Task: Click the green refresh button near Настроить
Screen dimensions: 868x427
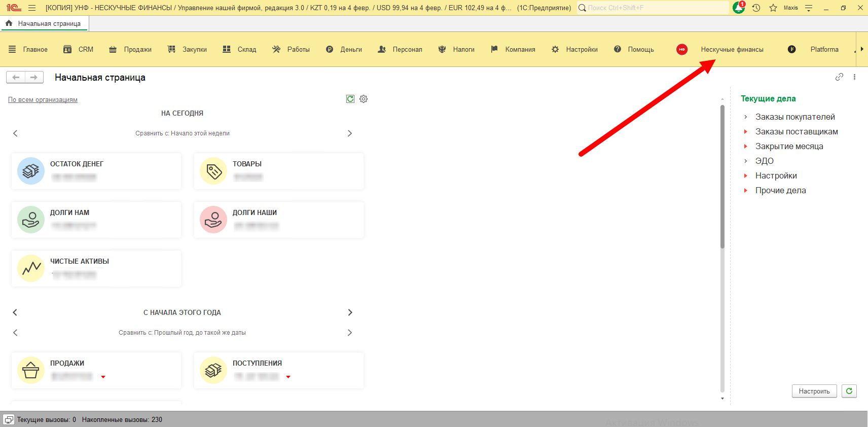Action: click(849, 391)
